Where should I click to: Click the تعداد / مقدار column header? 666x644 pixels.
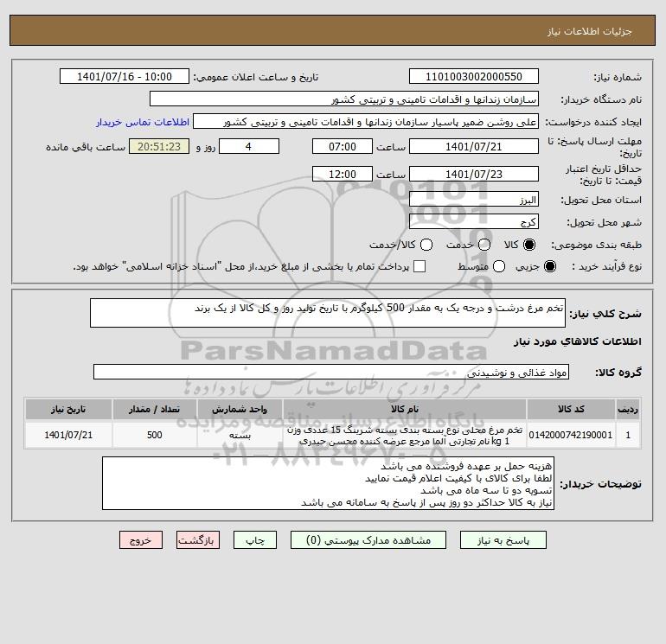click(x=155, y=409)
